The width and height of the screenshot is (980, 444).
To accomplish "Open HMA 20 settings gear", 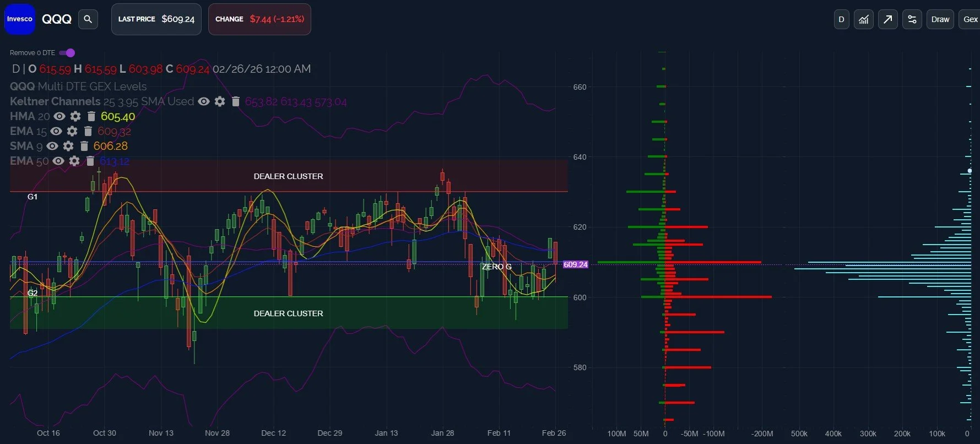I will [x=75, y=116].
